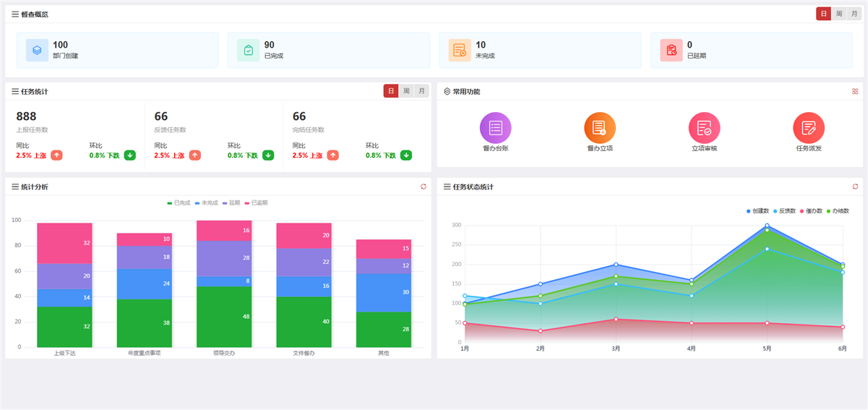Select 周 tab in 任务统计 panel
868x410 pixels.
coord(406,91)
